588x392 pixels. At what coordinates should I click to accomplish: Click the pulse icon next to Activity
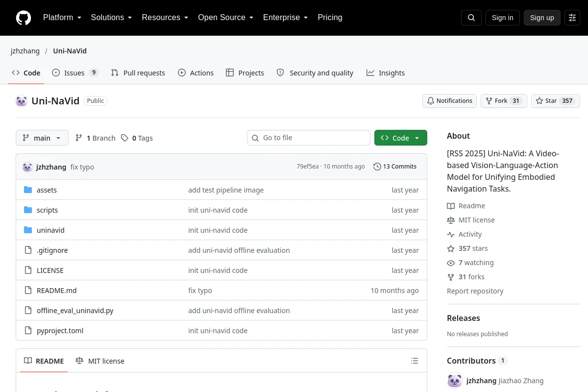[451, 234]
